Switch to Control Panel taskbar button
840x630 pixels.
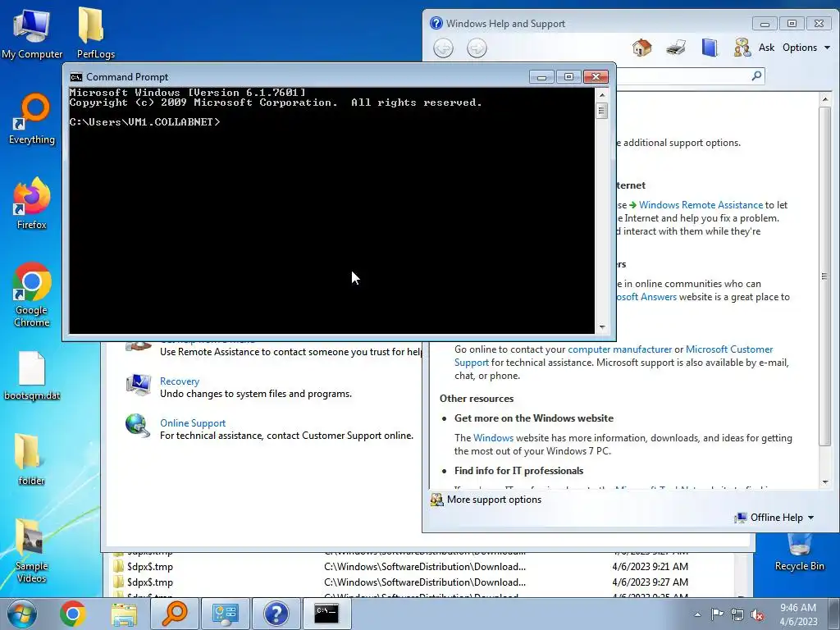tap(225, 614)
